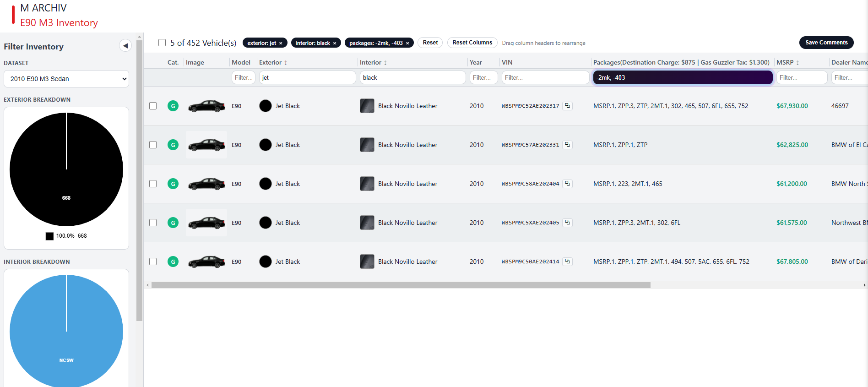Select the row checkbox for VIN WBSPM9C58AE202404
Image resolution: width=868 pixels, height=387 pixels.
pos(153,184)
